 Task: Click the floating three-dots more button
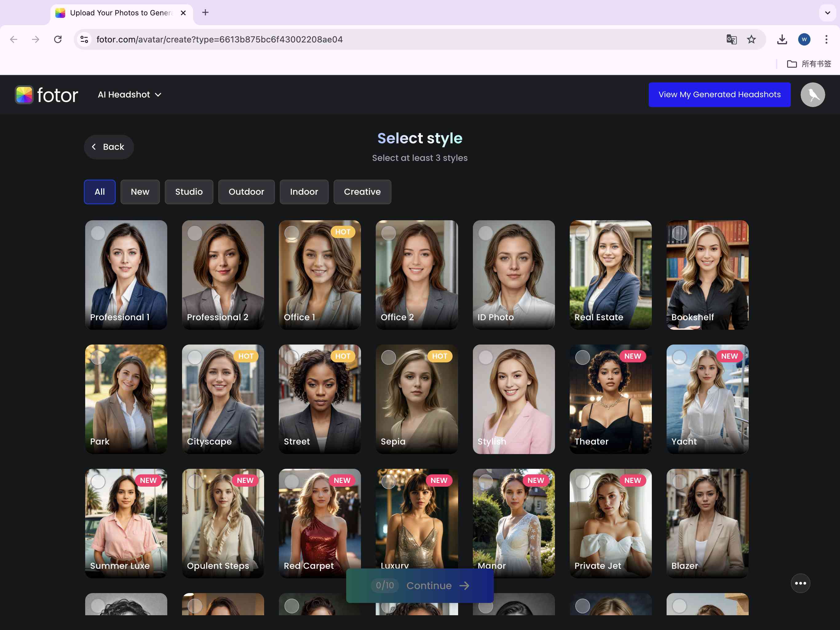801,583
